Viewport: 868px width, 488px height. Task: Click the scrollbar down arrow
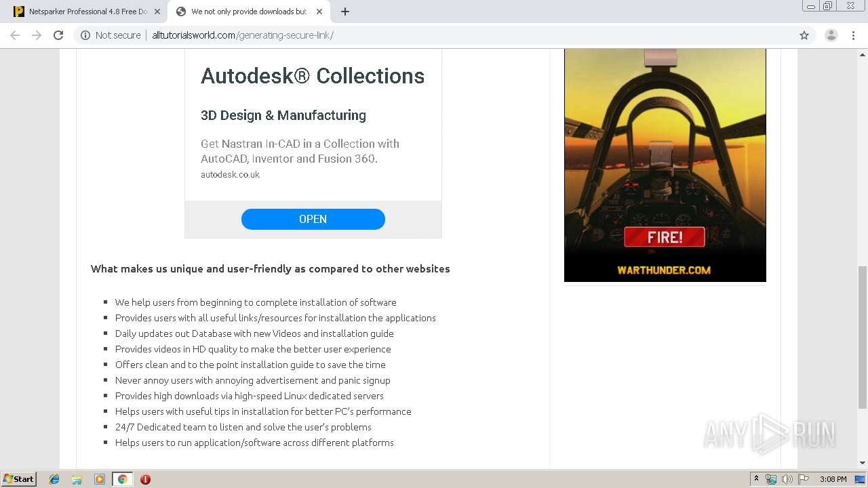[x=863, y=464]
